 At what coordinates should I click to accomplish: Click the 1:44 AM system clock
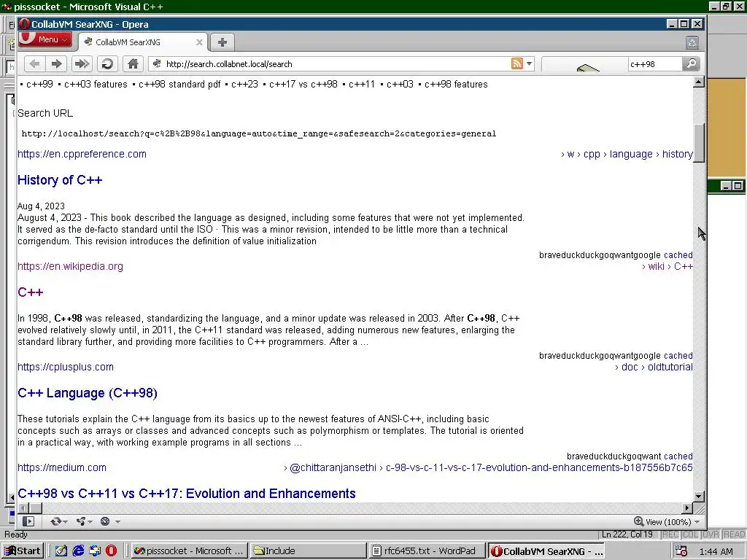click(716, 551)
